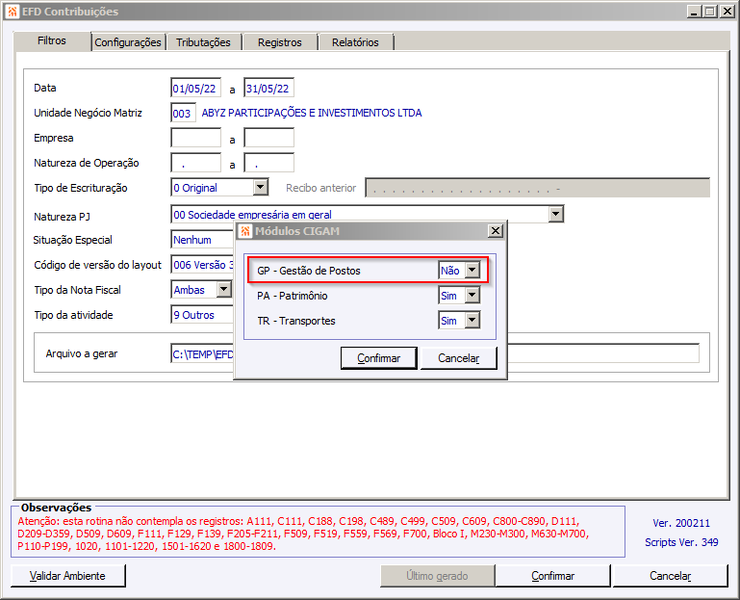Click the TR - Transportes label
This screenshot has height=600, width=740.
tap(296, 321)
